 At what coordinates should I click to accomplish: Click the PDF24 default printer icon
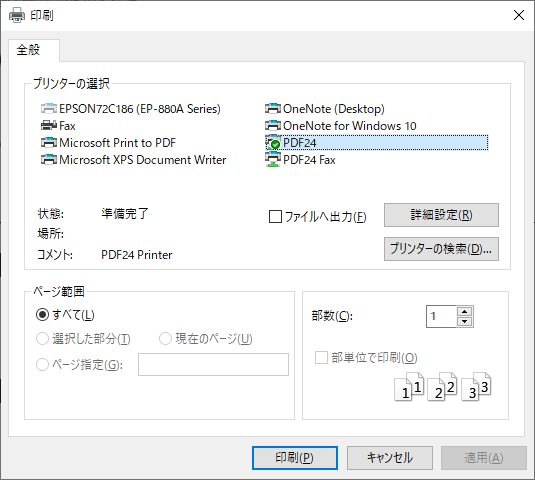(273, 143)
